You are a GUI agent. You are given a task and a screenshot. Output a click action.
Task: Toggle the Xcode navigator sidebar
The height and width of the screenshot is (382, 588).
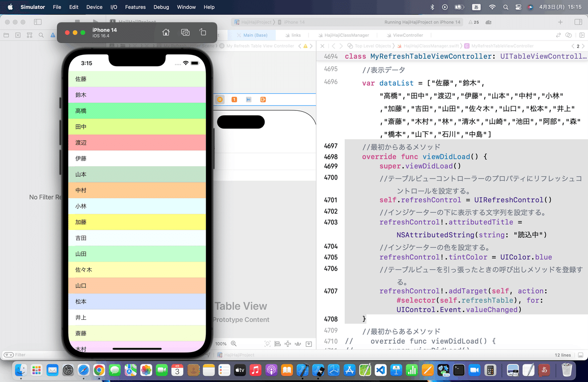(x=38, y=22)
